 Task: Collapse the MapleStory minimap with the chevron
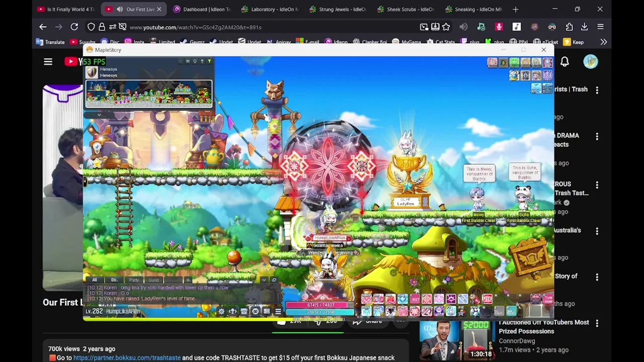(99, 115)
